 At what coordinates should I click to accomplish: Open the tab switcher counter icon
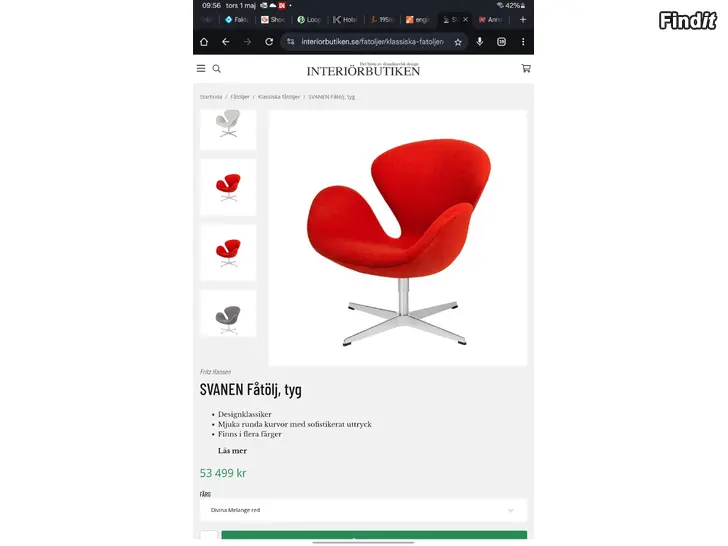[x=501, y=42]
